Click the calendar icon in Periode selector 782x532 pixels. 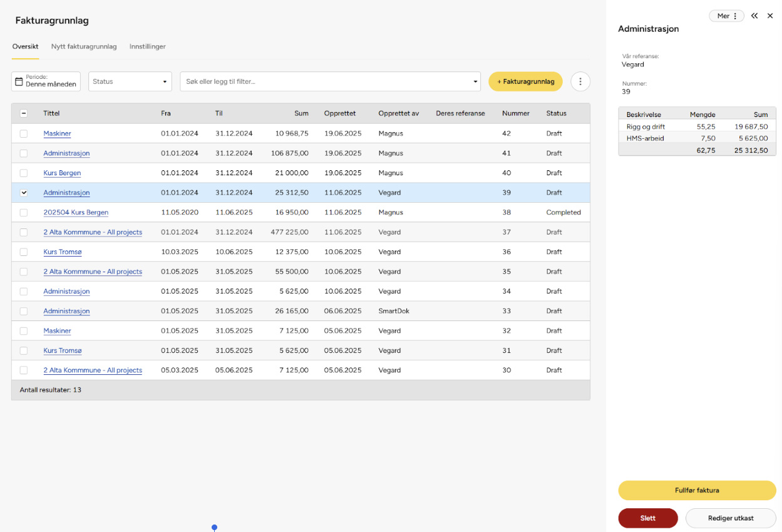point(19,82)
